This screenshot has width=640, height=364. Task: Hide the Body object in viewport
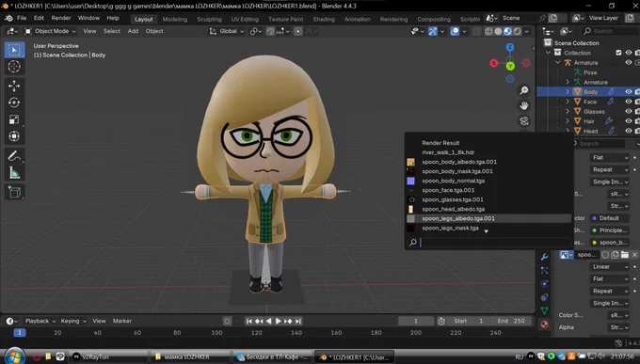[629, 92]
